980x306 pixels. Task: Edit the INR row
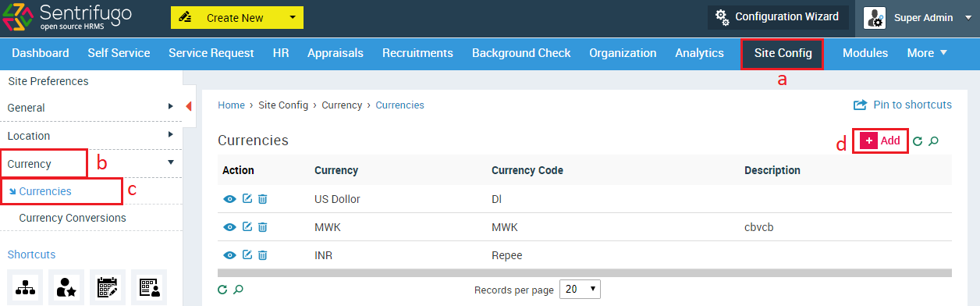247,255
